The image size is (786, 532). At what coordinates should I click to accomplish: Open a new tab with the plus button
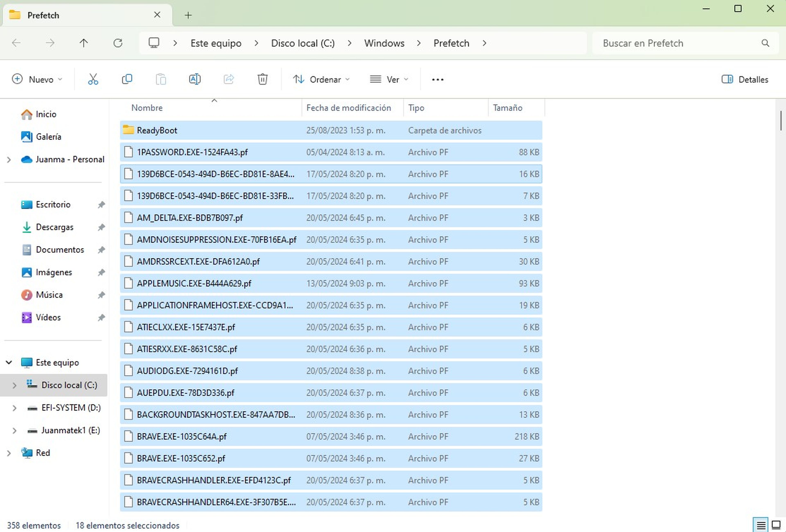188,15
